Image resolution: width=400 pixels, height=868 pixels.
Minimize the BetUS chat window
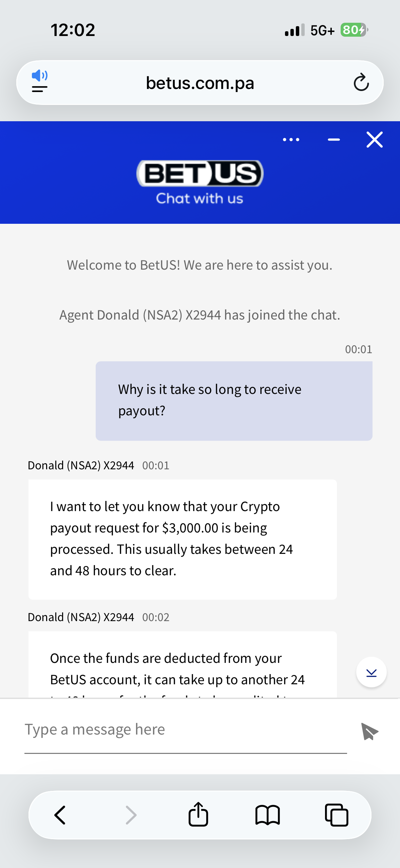(x=334, y=140)
